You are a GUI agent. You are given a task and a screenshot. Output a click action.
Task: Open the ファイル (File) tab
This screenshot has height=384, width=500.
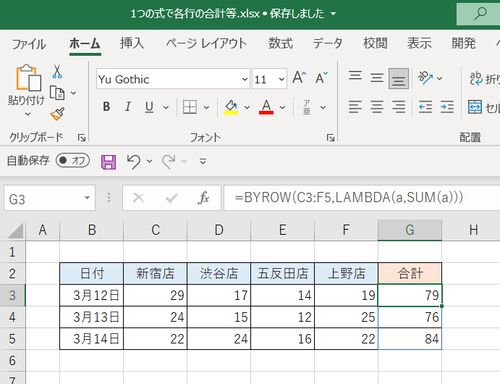click(x=29, y=44)
